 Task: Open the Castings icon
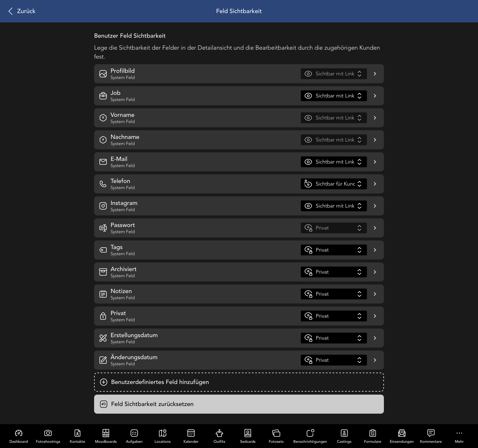[x=344, y=433]
